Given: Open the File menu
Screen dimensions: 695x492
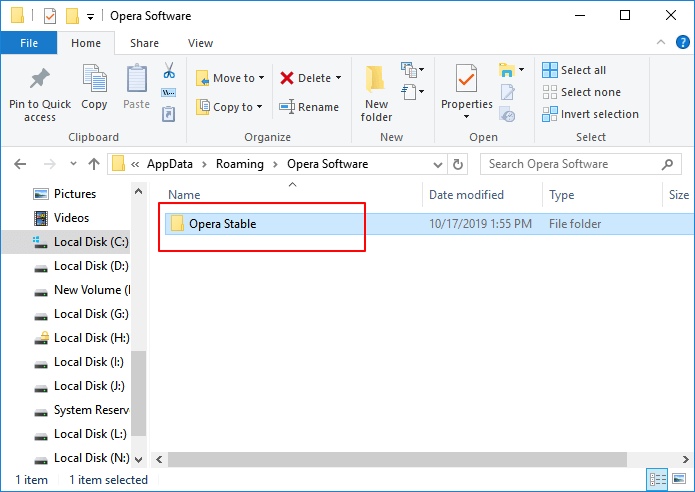Looking at the screenshot, I should coord(28,43).
